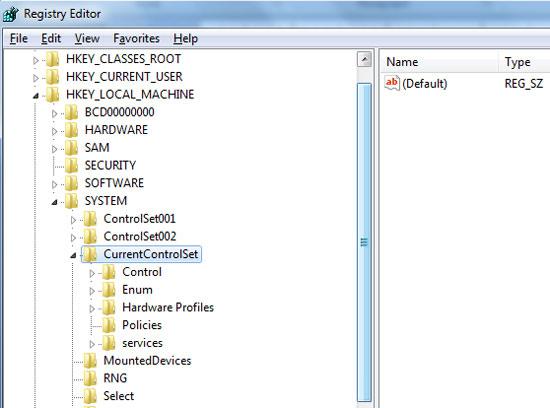Click the Policies folder icon
This screenshot has height=408, width=550.
[109, 325]
